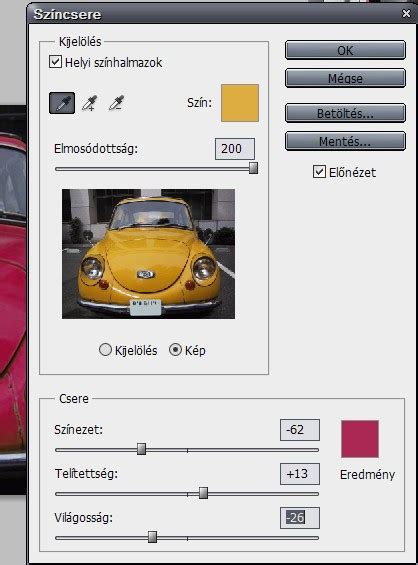Focus the Színezet value field -62
Screen dimensions: 418x565
click(x=300, y=430)
